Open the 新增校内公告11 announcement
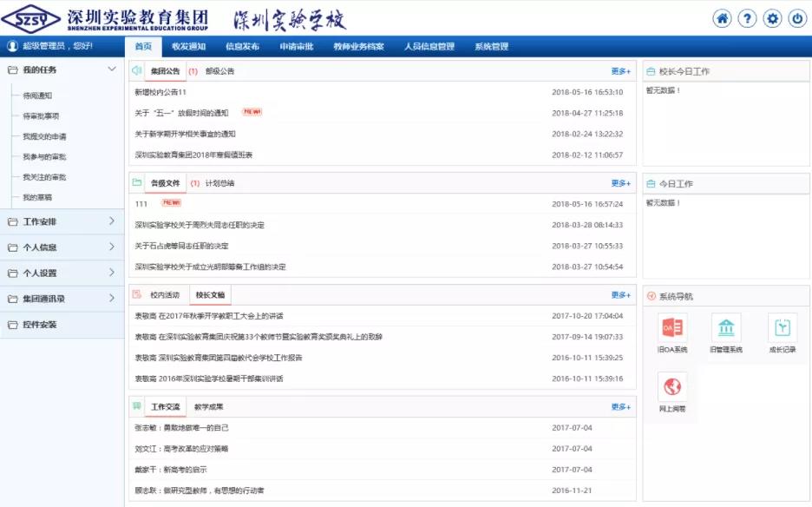 [x=160, y=92]
